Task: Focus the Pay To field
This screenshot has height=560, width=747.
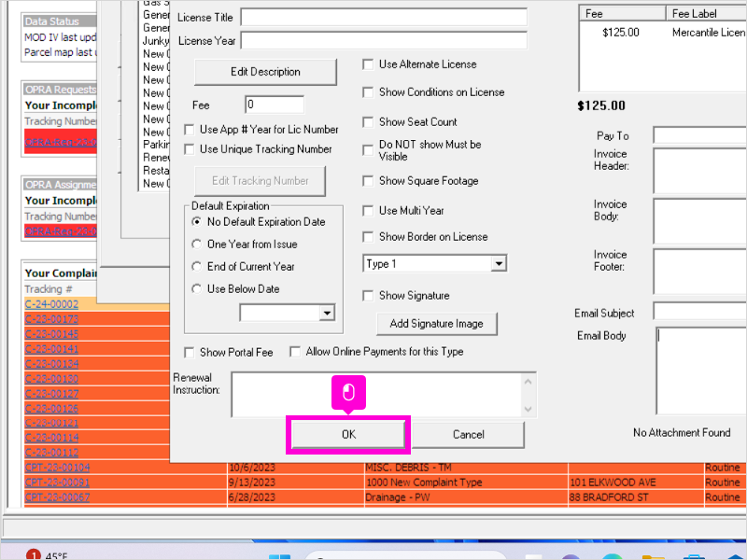Action: 699,135
